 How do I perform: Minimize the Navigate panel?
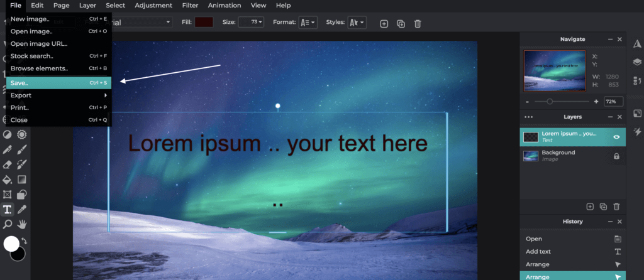(610, 40)
